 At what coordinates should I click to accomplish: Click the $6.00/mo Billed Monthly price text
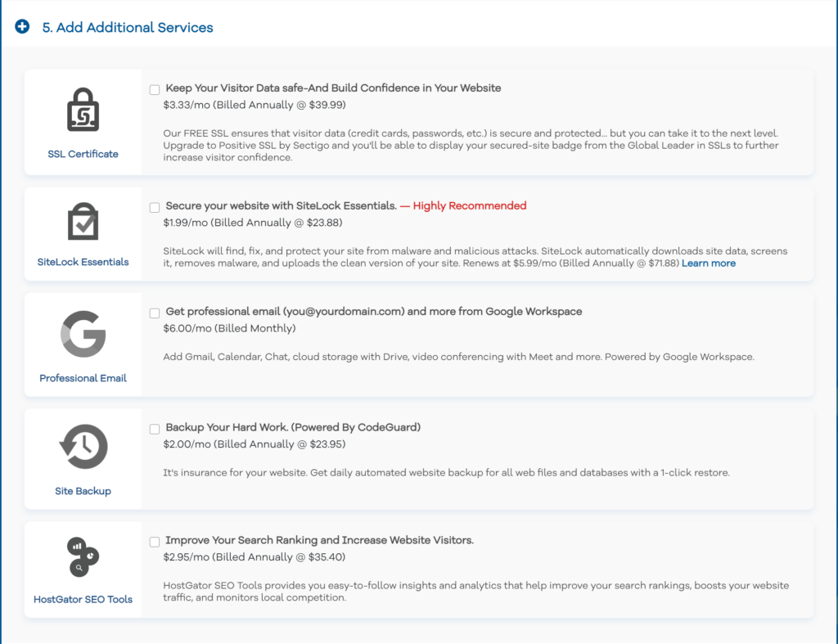(x=229, y=328)
